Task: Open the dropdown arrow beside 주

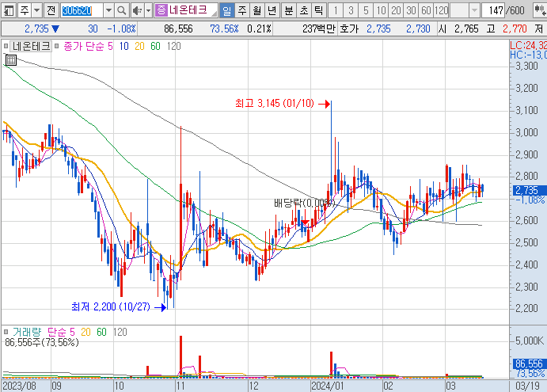Action: click(x=37, y=10)
